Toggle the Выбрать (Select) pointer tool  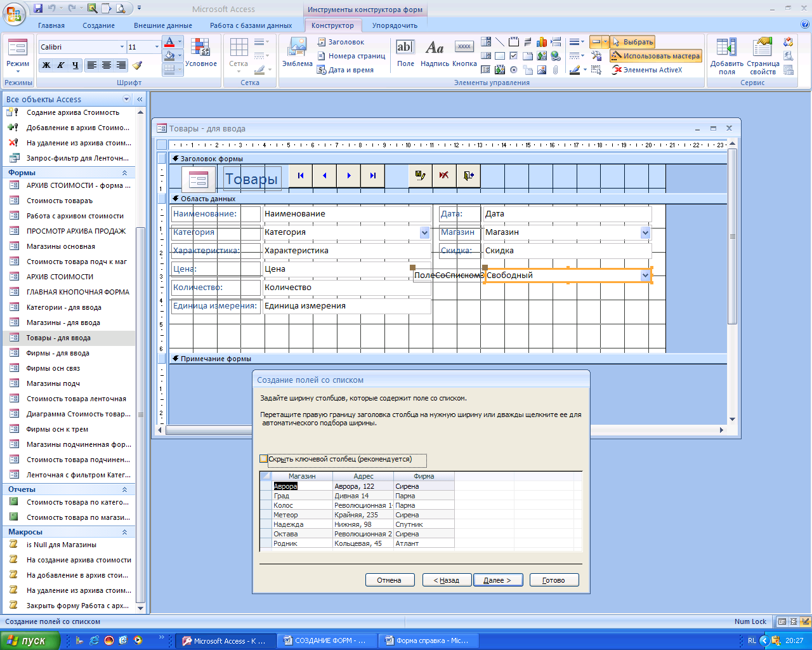tap(632, 42)
